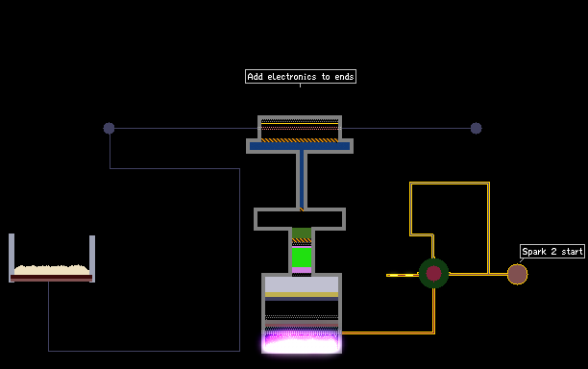
Task: Click the light gray block in lower chamber
Action: click(x=302, y=284)
